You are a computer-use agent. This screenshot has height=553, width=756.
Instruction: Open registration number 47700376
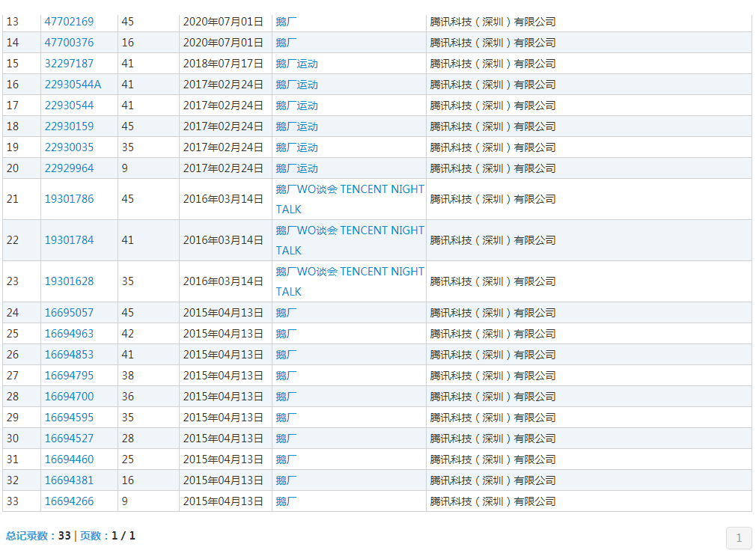(x=69, y=43)
